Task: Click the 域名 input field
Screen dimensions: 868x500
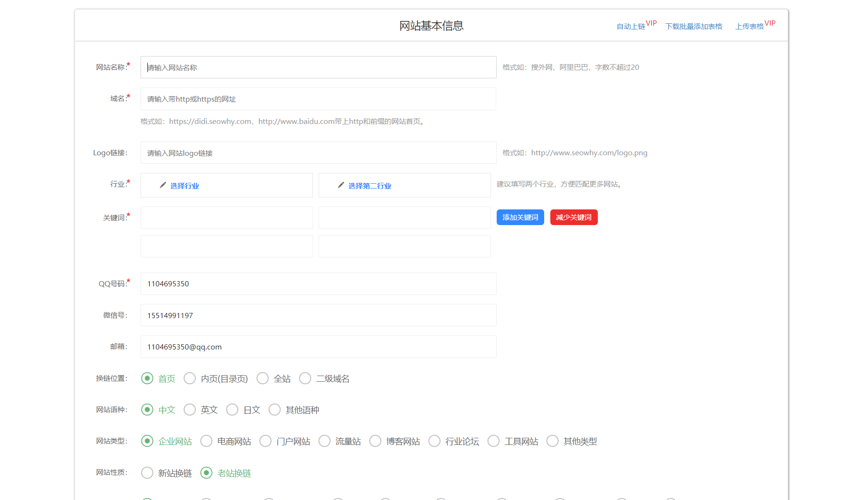Action: 318,99
